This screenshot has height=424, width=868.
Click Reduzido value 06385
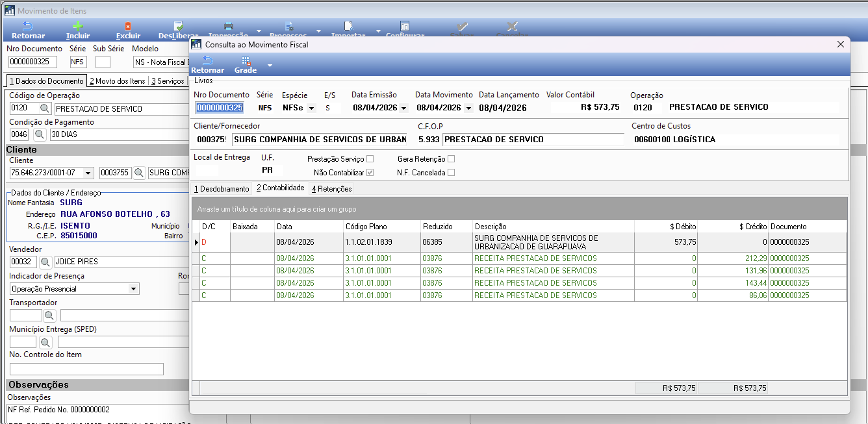(447, 242)
